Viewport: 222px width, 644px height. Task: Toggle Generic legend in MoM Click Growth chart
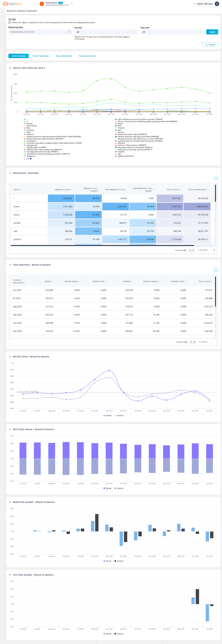pos(119,561)
